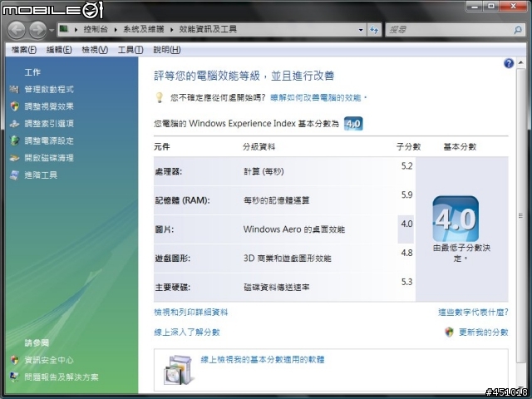This screenshot has height=399, width=532.
Task: Expand the arrow before 控制台 in address bar
Action: coord(76,30)
